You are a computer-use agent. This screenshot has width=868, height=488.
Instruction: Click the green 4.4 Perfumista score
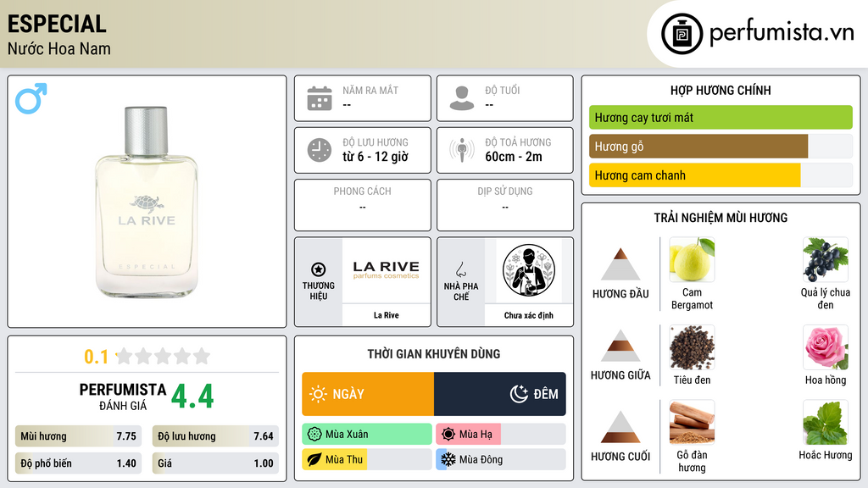192,396
